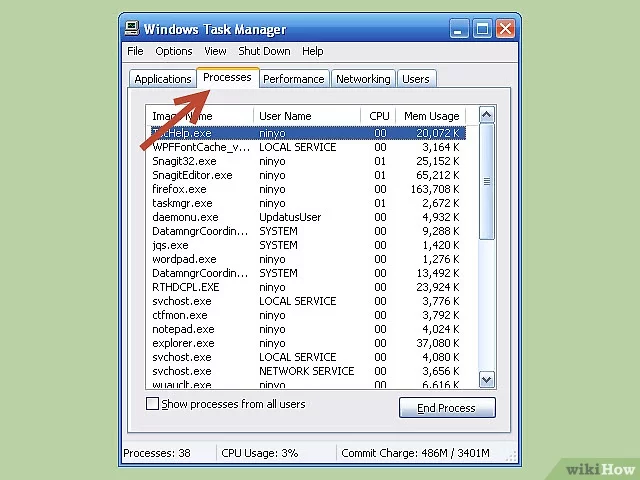Select the svchost.exe NETWORK SERVICE row
This screenshot has height=480, width=640.
(x=306, y=371)
